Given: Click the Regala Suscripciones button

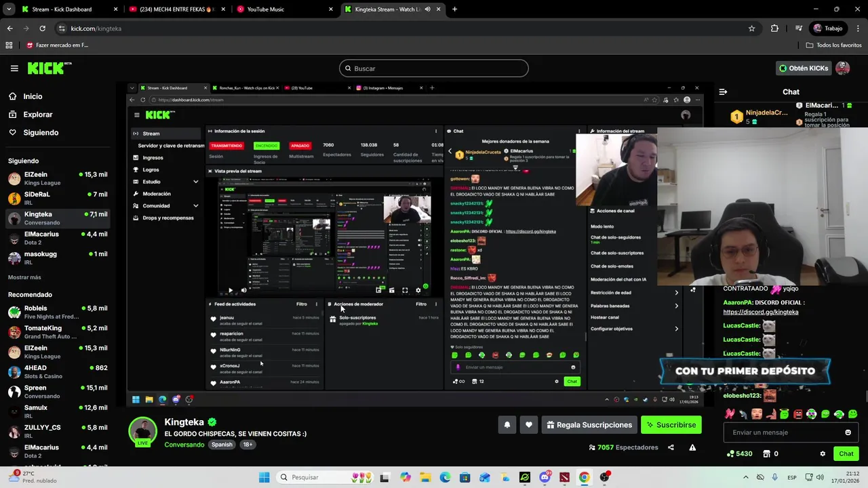Looking at the screenshot, I should pyautogui.click(x=589, y=425).
